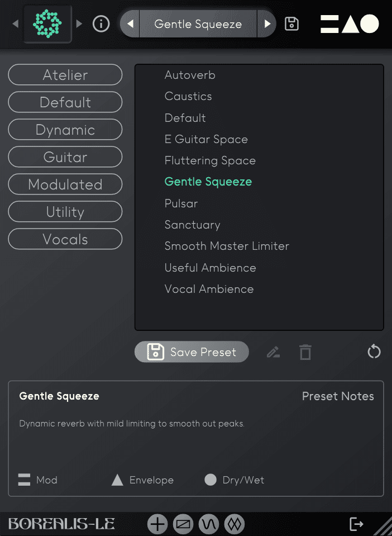Select the plus icon in the bottom bar
The image size is (392, 536).
pyautogui.click(x=157, y=524)
